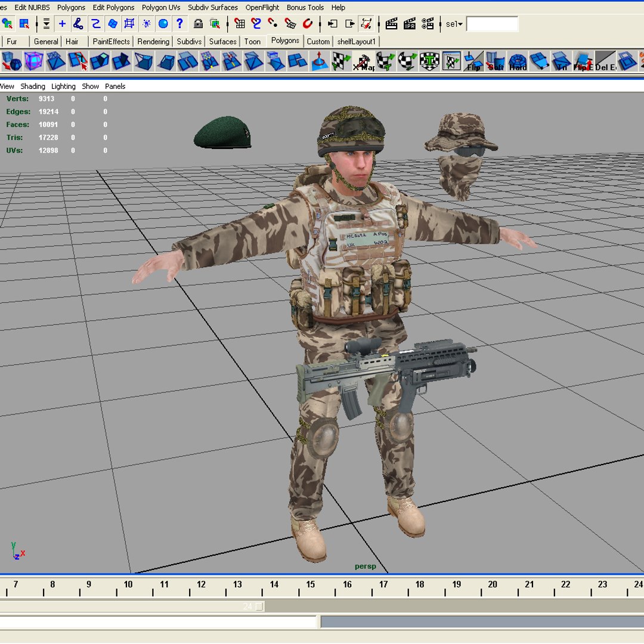Switch to the PaintEffects shelf tab
This screenshot has width=644, height=644.
[112, 42]
